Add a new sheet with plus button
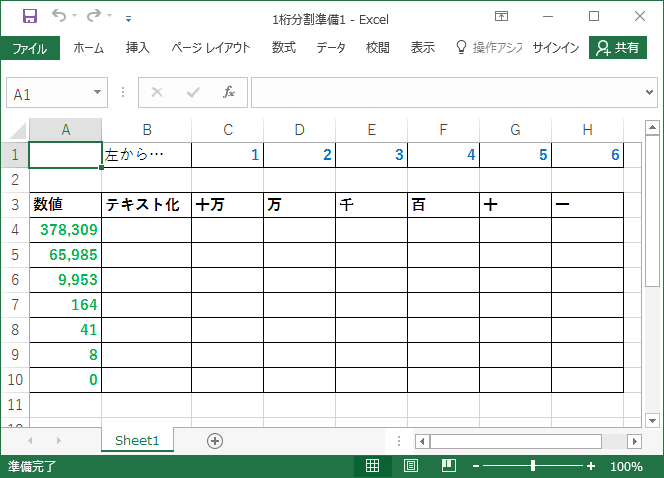The height and width of the screenshot is (478, 664). 215,441
